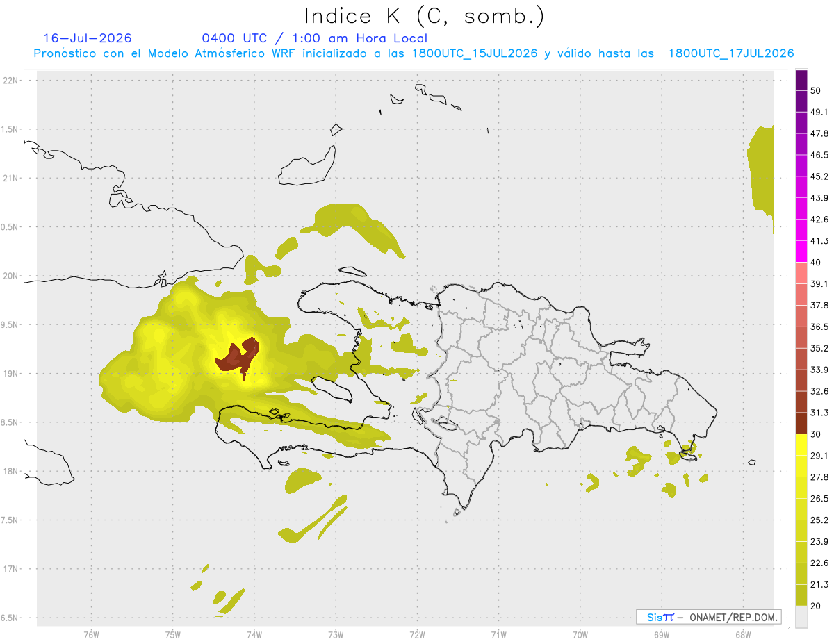The width and height of the screenshot is (834, 644).
Task: Click the colorbar value "49.1"
Action: click(820, 112)
